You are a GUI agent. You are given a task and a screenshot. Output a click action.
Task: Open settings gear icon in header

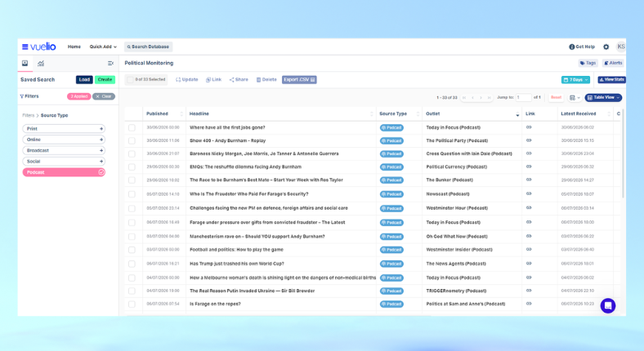[x=606, y=47]
